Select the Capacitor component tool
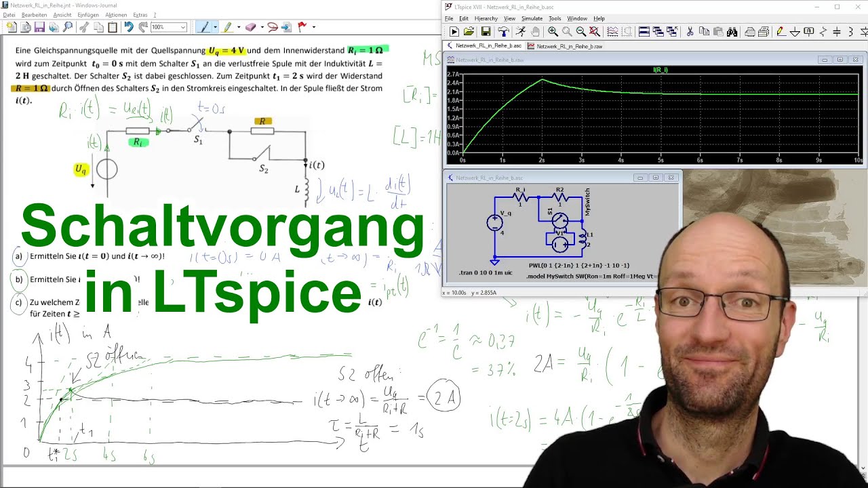Image resolution: width=868 pixels, height=488 pixels. (837, 32)
